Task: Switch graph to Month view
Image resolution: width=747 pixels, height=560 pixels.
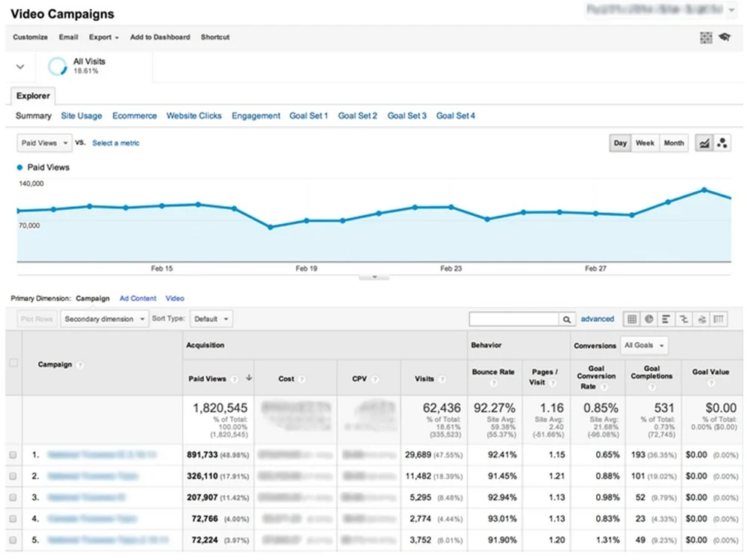Action: pos(674,143)
